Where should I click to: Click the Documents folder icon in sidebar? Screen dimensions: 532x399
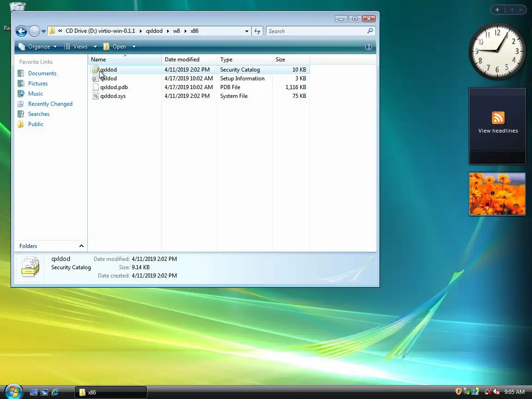coord(21,73)
